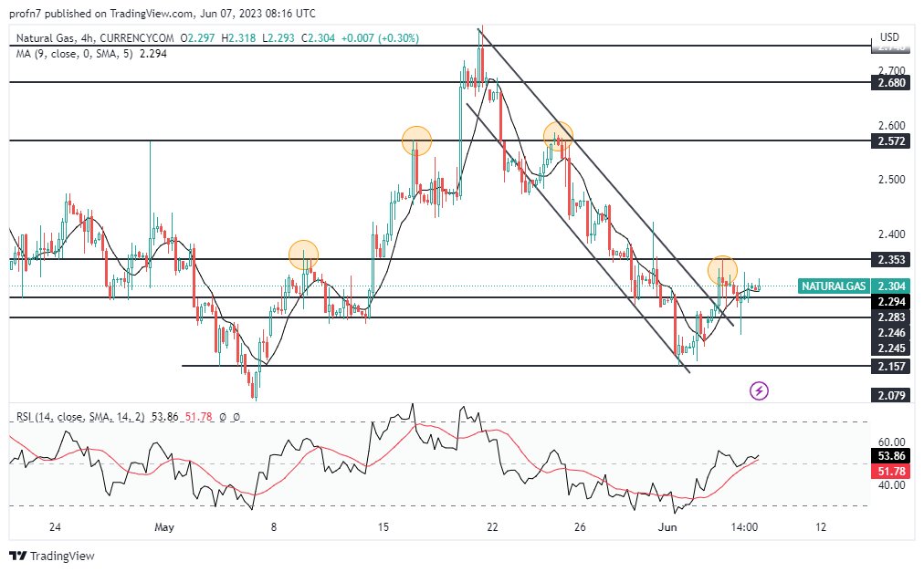This screenshot has height=572, width=924.
Task: Open the MA (9, close, 0, SMA, 5) indicator legend
Action: coord(74,54)
